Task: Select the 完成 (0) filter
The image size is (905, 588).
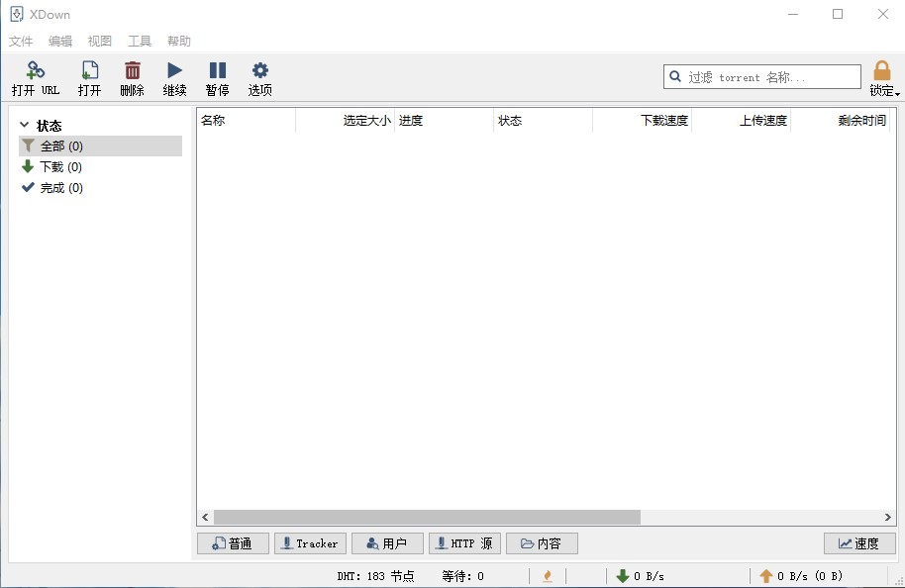Action: (x=100, y=187)
